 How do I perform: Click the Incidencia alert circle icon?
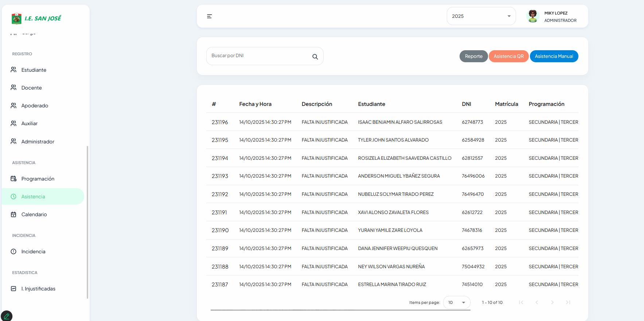(x=13, y=251)
